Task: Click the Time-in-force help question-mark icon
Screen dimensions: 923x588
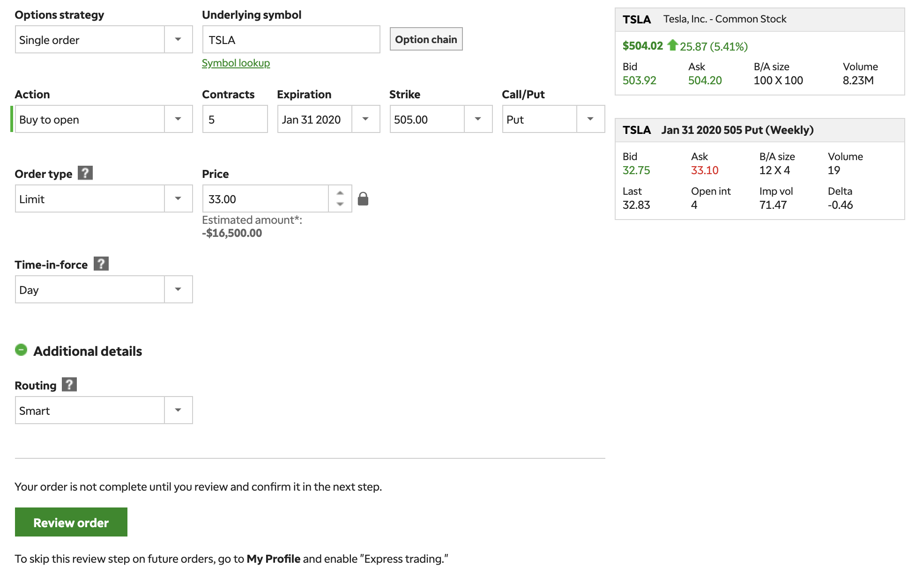Action: pyautogui.click(x=101, y=264)
